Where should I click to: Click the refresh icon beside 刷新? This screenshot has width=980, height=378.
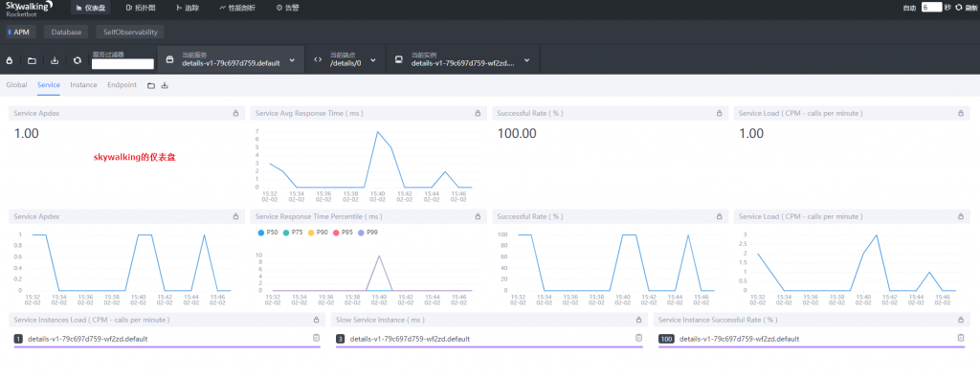958,8
